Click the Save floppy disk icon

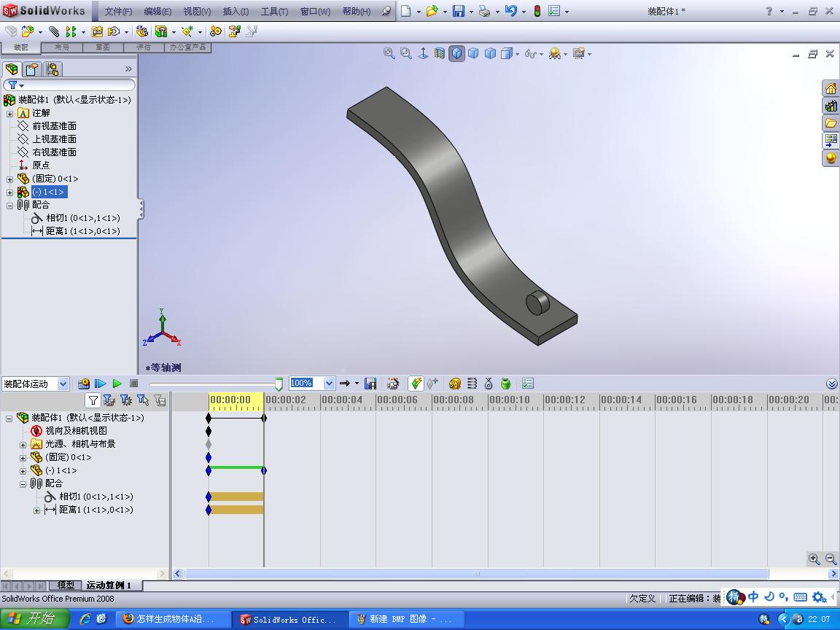(459, 11)
